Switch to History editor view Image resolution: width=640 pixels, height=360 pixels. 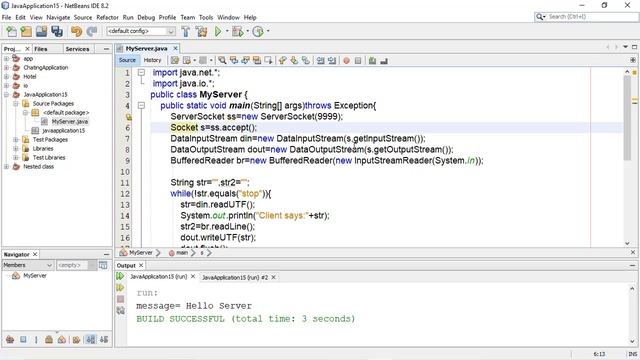(x=153, y=60)
